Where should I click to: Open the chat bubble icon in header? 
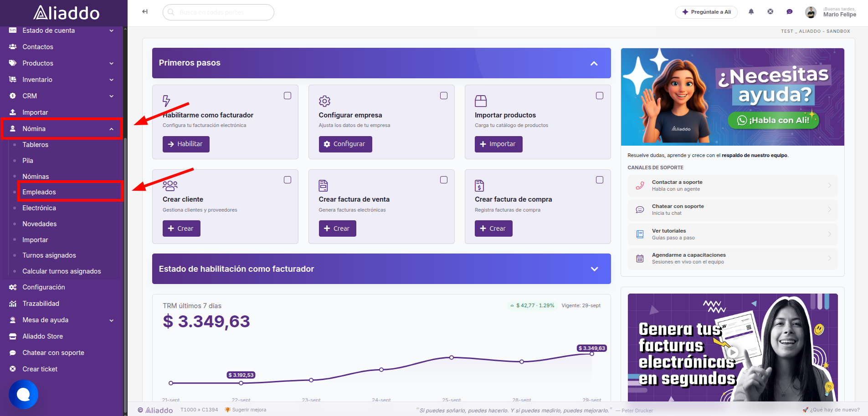[x=790, y=12]
